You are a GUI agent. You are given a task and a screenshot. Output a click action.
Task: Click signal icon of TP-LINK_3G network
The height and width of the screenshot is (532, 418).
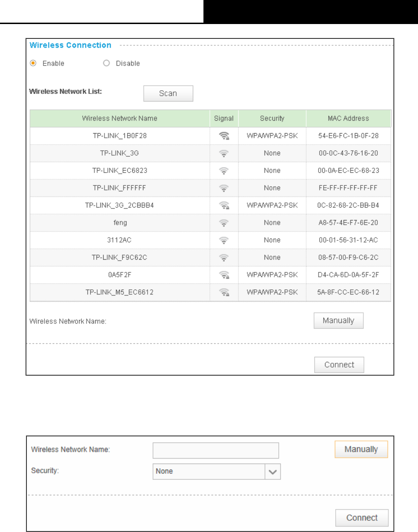(224, 153)
